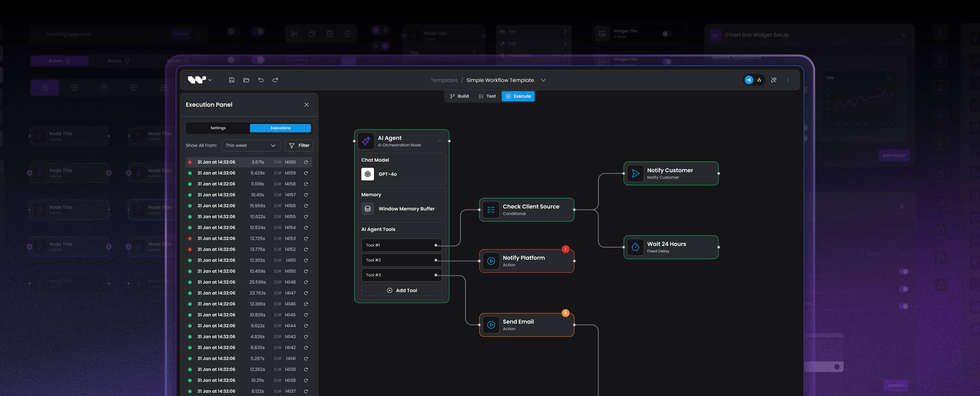Click the Window Memory Buffer database icon
The width and height of the screenshot is (980, 396).
[x=367, y=209]
